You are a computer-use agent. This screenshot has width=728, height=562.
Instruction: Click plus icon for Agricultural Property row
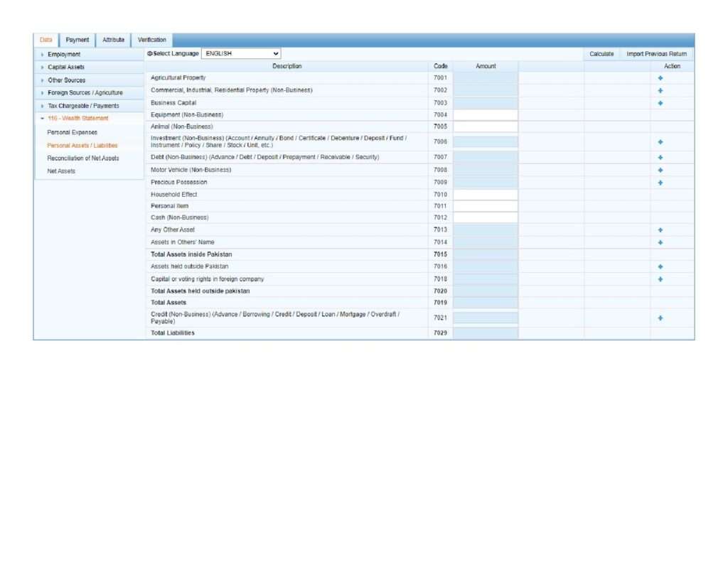click(660, 77)
